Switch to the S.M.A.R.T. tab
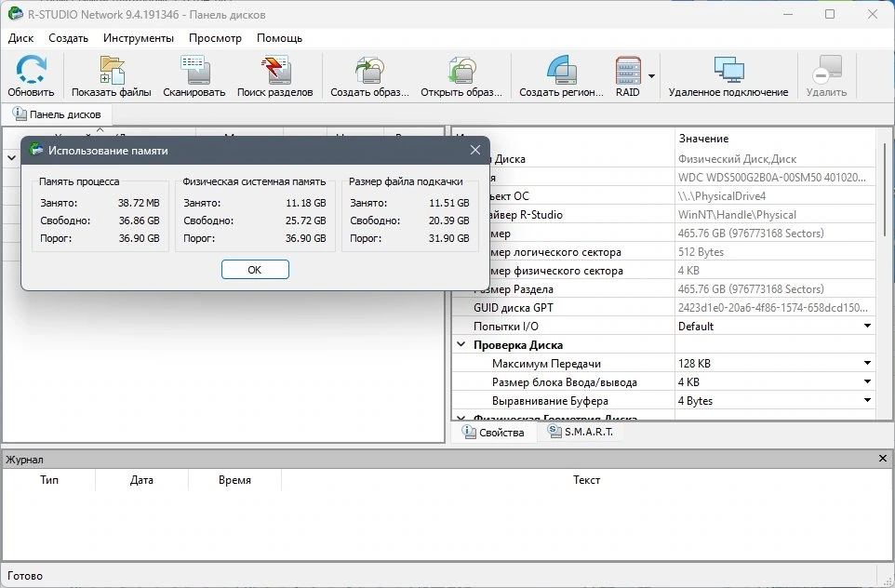895x588 pixels. (x=581, y=432)
